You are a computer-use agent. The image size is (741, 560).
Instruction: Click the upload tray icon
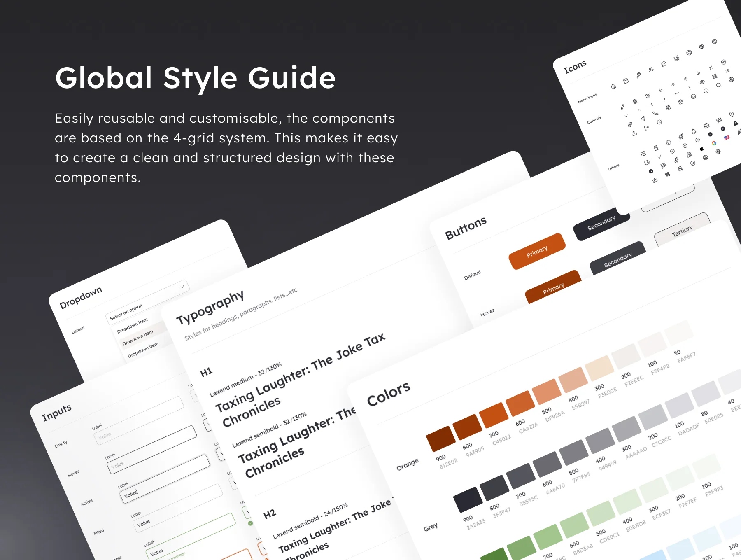click(634, 133)
